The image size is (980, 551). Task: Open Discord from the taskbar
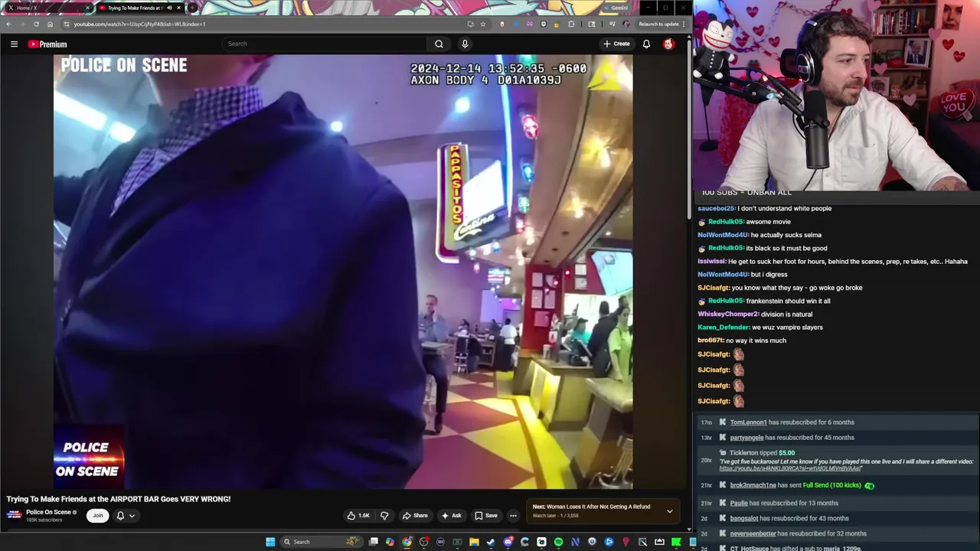[508, 542]
